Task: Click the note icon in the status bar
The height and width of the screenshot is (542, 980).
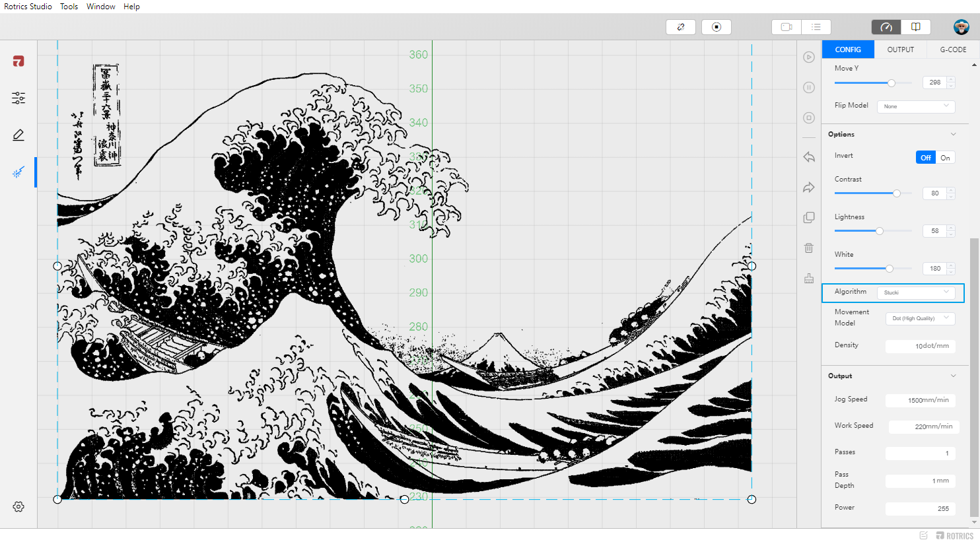Action: coord(923,535)
